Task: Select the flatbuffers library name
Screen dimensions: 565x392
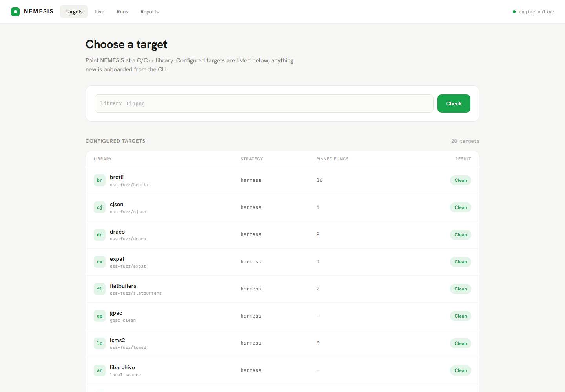Action: pyautogui.click(x=123, y=286)
